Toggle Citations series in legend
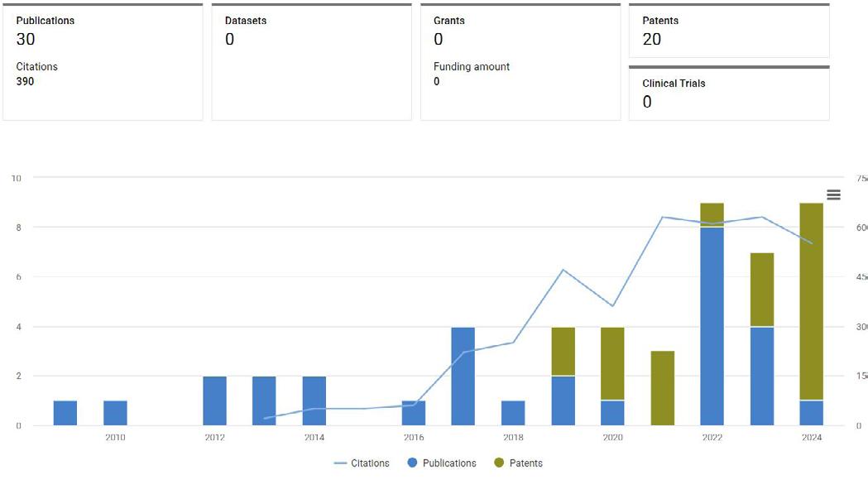The width and height of the screenshot is (868, 494). point(362,463)
